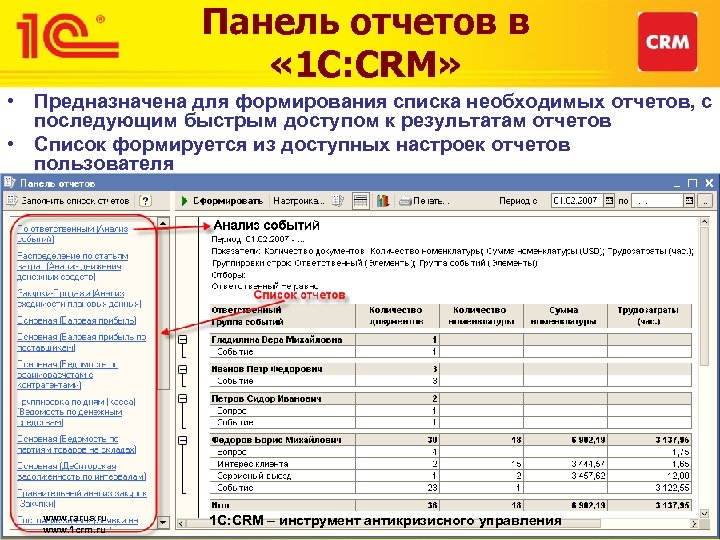Open calendar picker for start date
The width and height of the screenshot is (720, 540).
click(609, 201)
